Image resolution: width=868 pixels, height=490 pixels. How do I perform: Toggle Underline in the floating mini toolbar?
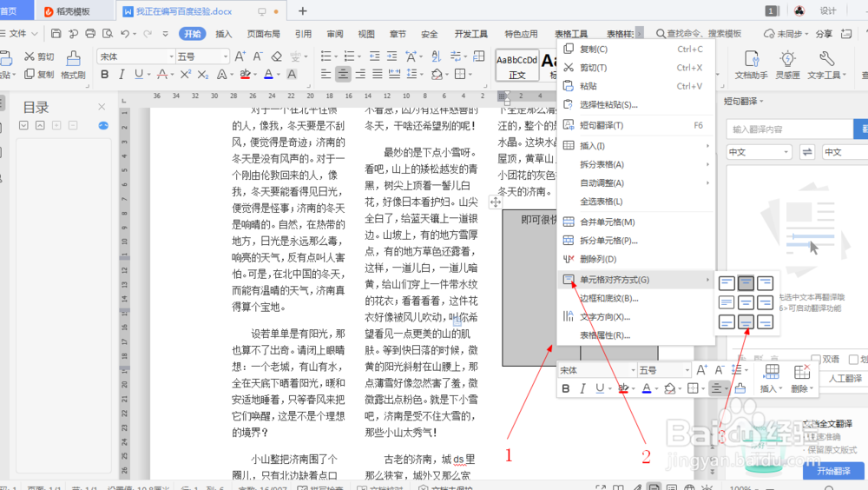coord(600,388)
